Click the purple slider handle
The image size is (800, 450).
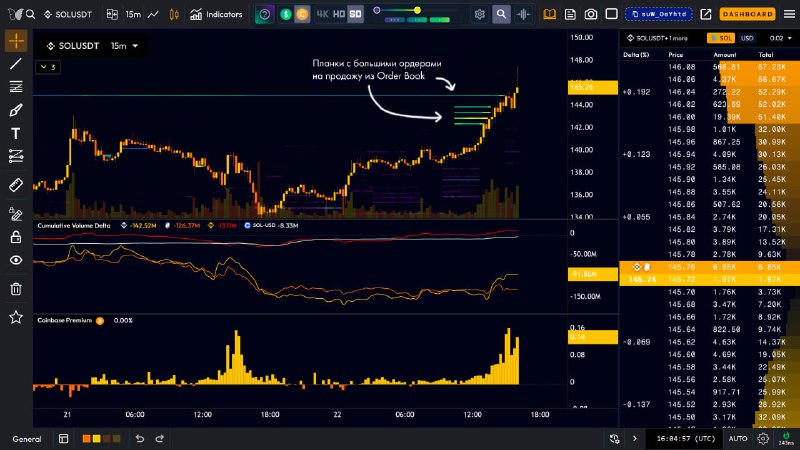click(377, 10)
